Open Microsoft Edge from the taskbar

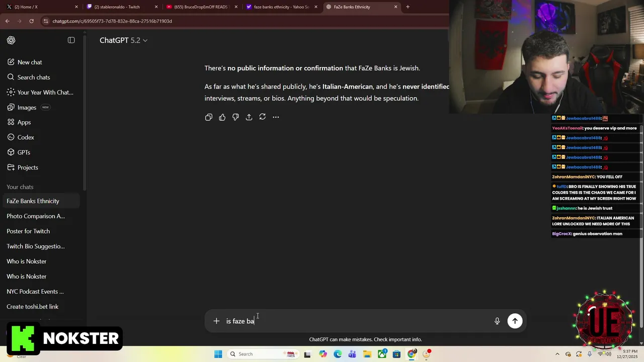coord(338,354)
